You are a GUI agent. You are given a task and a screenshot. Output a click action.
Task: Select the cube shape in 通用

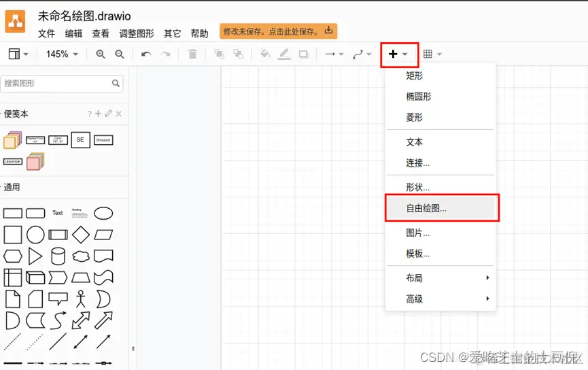click(x=35, y=278)
